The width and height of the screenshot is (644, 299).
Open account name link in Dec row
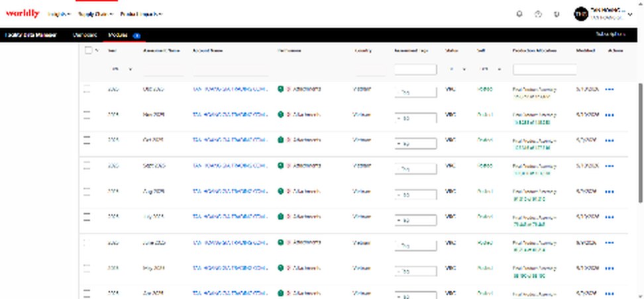231,89
